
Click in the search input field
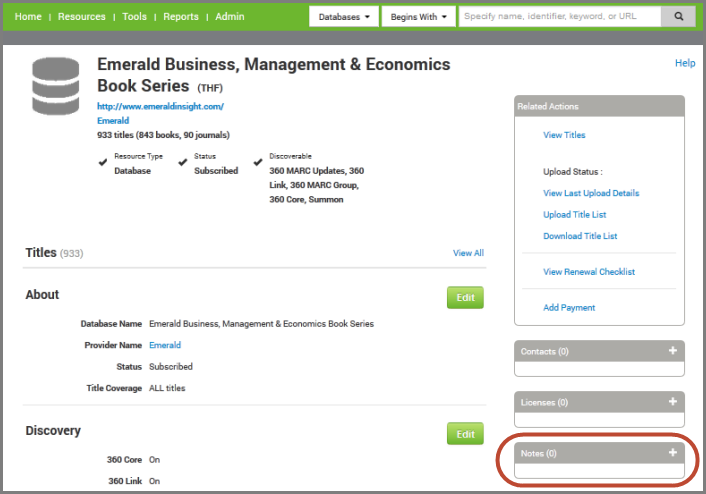tap(560, 17)
